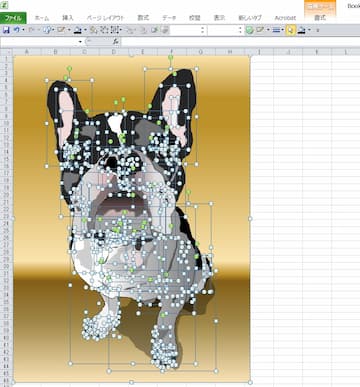
Task: Click the right-middle handle of the gold background
Action: [x=250, y=219]
